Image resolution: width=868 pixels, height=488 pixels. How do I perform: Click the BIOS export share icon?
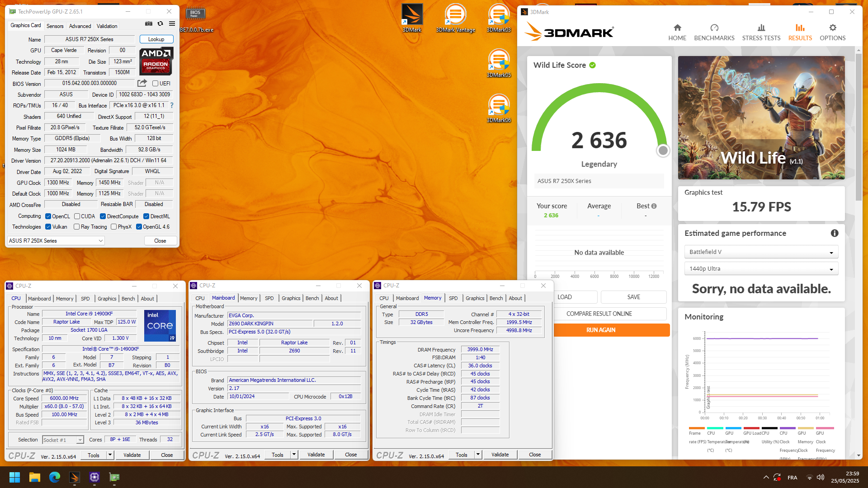tap(142, 83)
